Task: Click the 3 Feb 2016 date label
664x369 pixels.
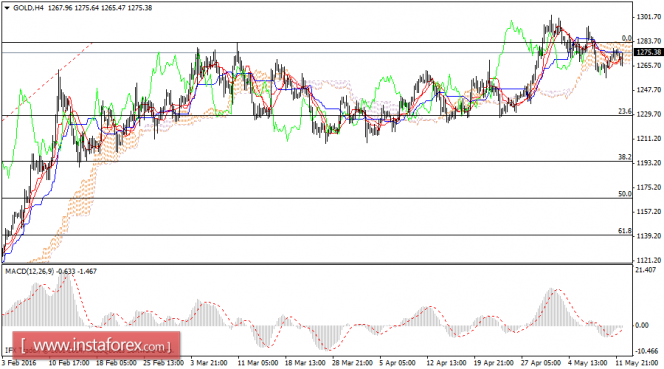Action: (x=19, y=363)
